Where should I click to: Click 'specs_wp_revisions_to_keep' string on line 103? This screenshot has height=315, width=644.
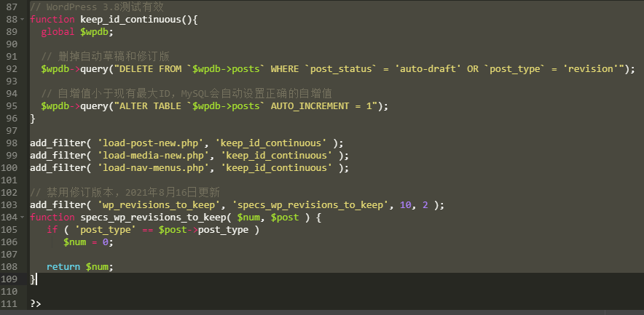(x=310, y=204)
